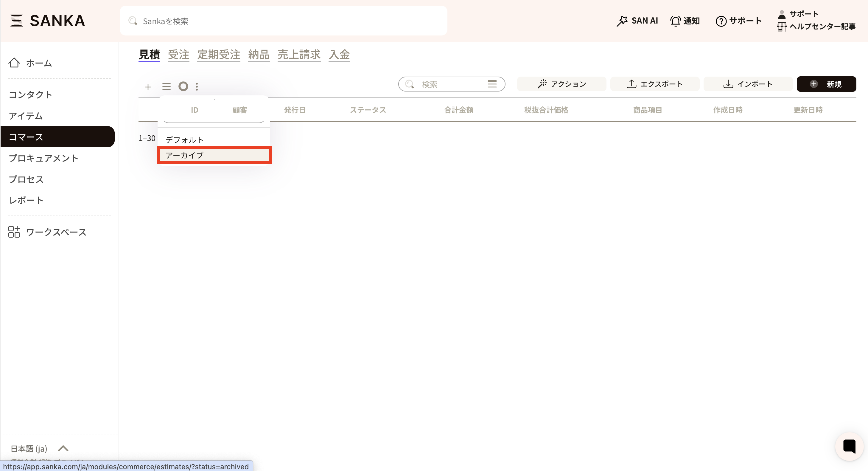Click the サポート help question icon
The image size is (868, 471).
point(721,21)
